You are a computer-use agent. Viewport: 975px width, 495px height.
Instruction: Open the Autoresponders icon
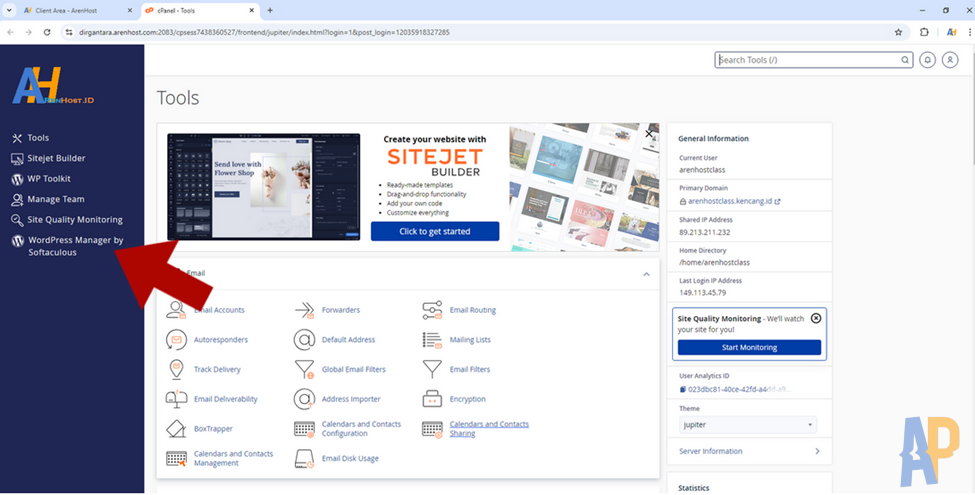pyautogui.click(x=177, y=340)
